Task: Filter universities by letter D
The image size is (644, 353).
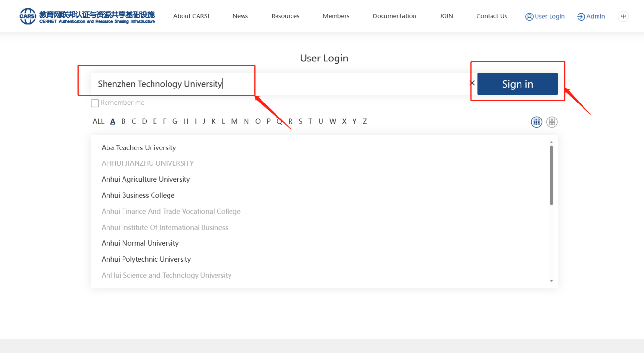Action: (x=144, y=121)
